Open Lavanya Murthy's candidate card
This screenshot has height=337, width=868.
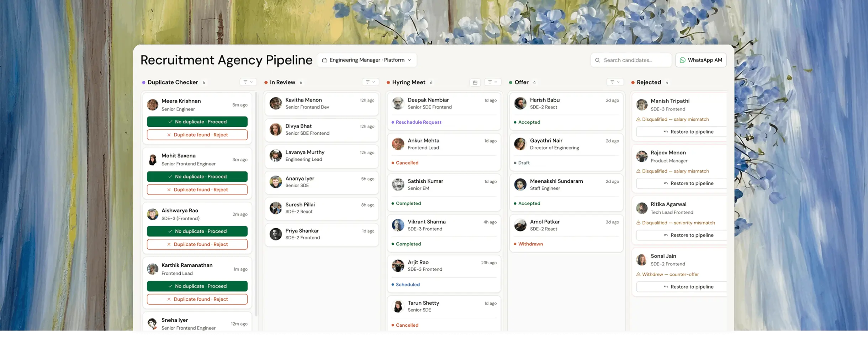pyautogui.click(x=322, y=156)
